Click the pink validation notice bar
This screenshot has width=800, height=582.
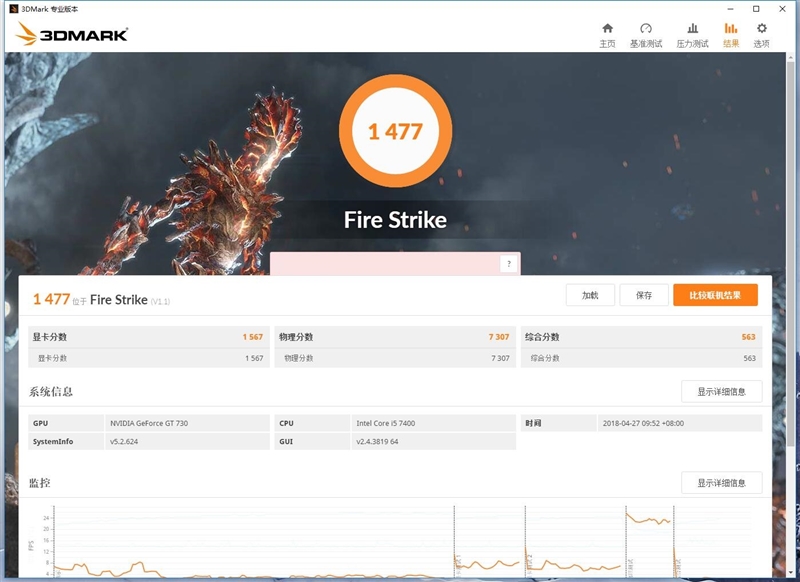point(395,264)
